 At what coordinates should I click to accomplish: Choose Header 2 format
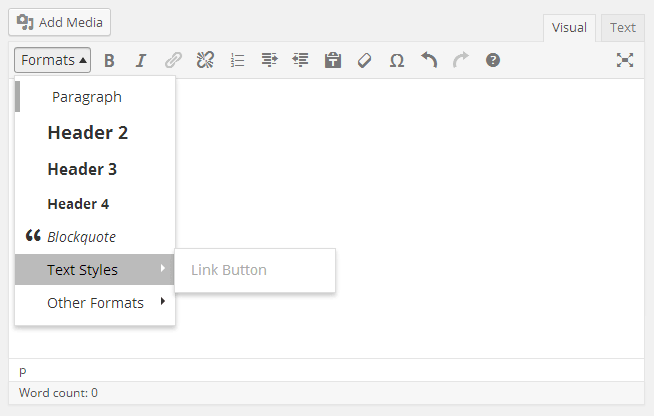click(95, 133)
